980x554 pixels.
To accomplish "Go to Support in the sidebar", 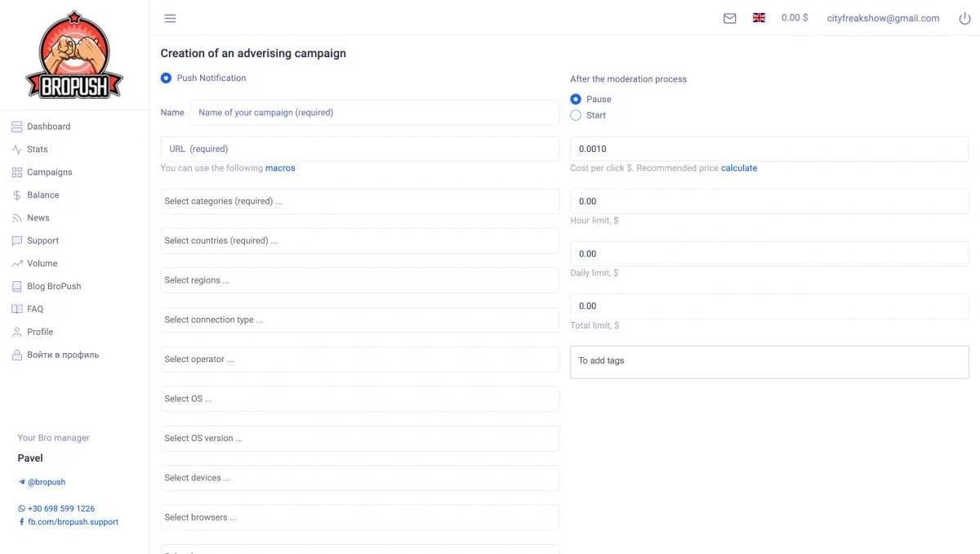I will (42, 241).
